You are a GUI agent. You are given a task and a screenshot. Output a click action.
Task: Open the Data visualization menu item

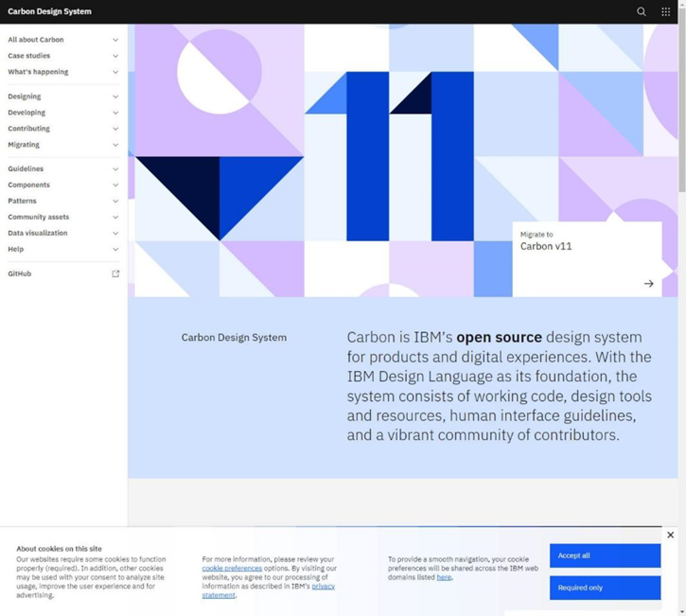(63, 233)
